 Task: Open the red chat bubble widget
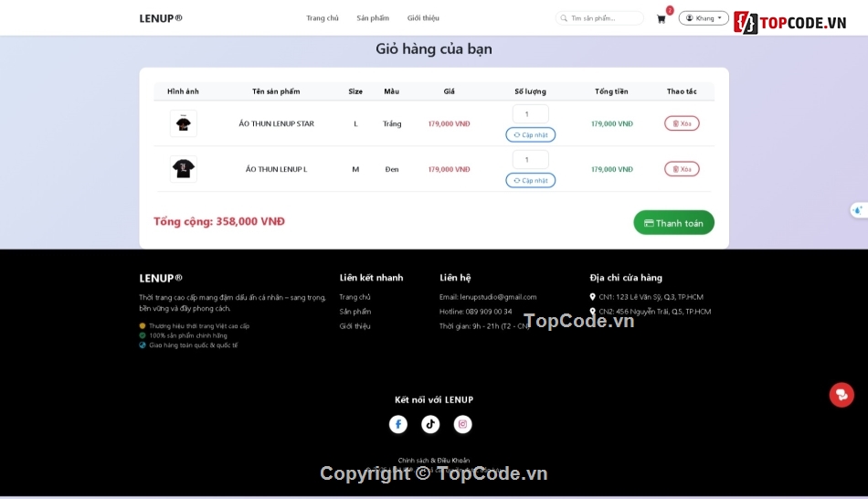[x=842, y=395]
